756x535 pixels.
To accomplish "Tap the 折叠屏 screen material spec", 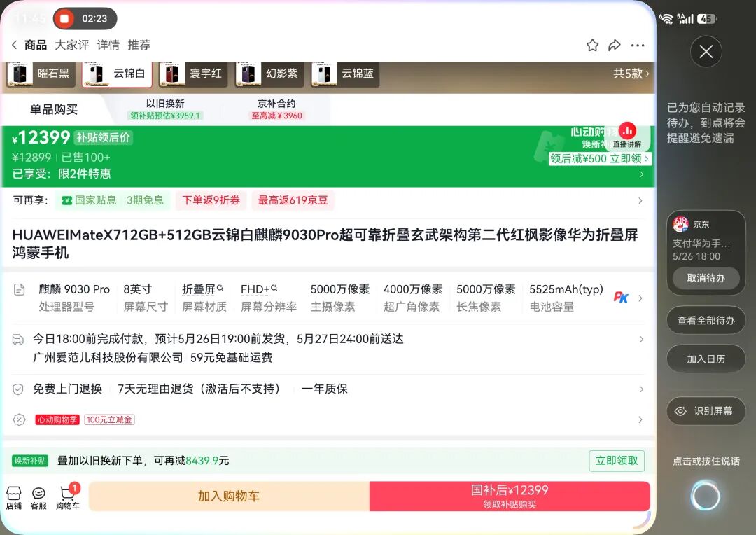I will (x=203, y=298).
